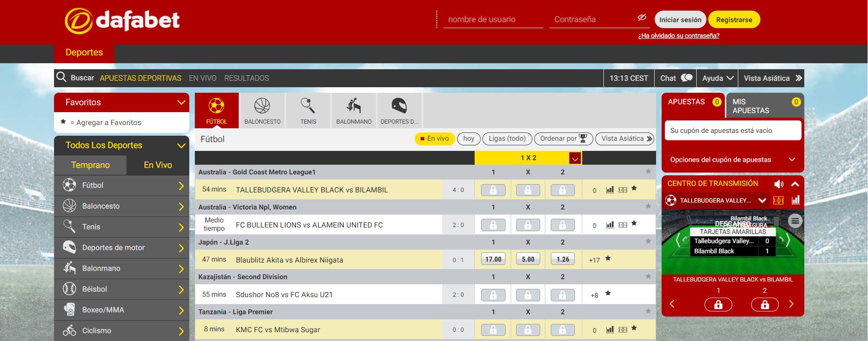Go to next stream market arrow
The width and height of the screenshot is (868, 341).
(791, 304)
